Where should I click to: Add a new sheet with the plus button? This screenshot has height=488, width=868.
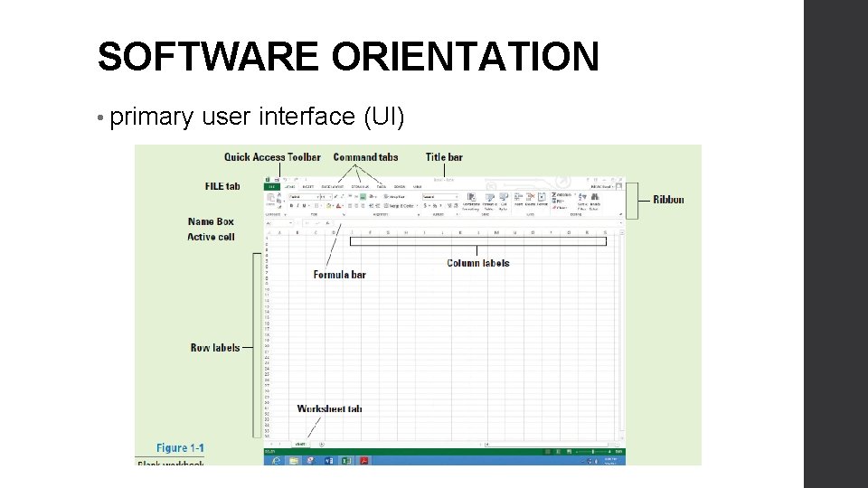(x=322, y=445)
